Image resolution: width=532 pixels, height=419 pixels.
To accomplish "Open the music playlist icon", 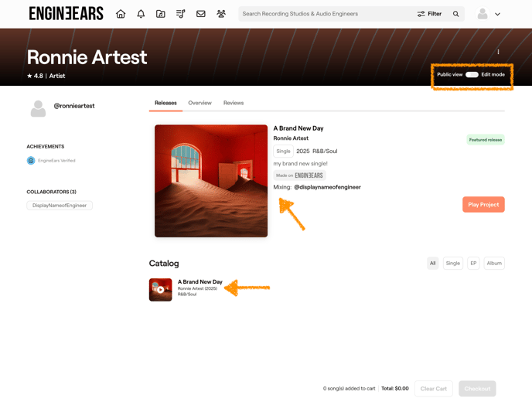I will point(180,14).
